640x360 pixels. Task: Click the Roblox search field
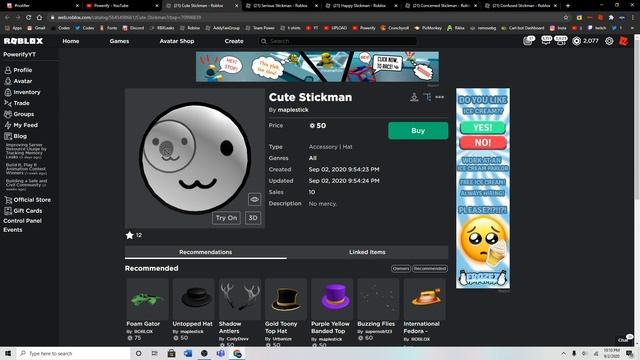coord(338,41)
